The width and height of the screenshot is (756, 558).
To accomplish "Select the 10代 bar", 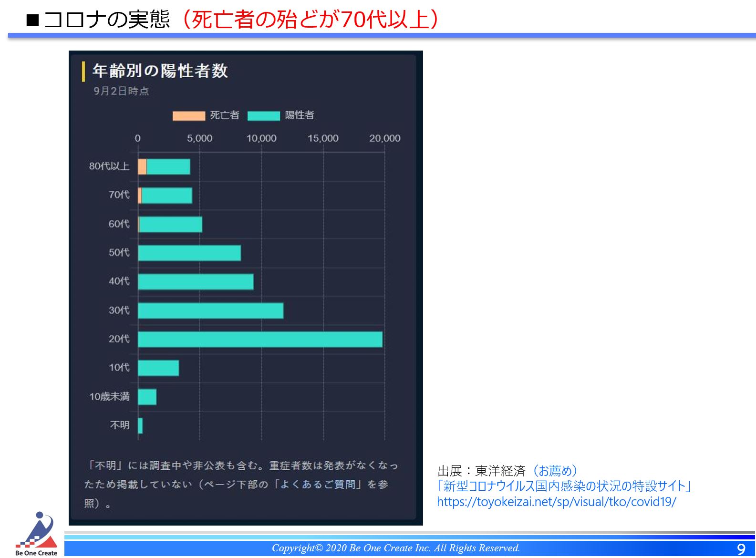I will coord(158,368).
